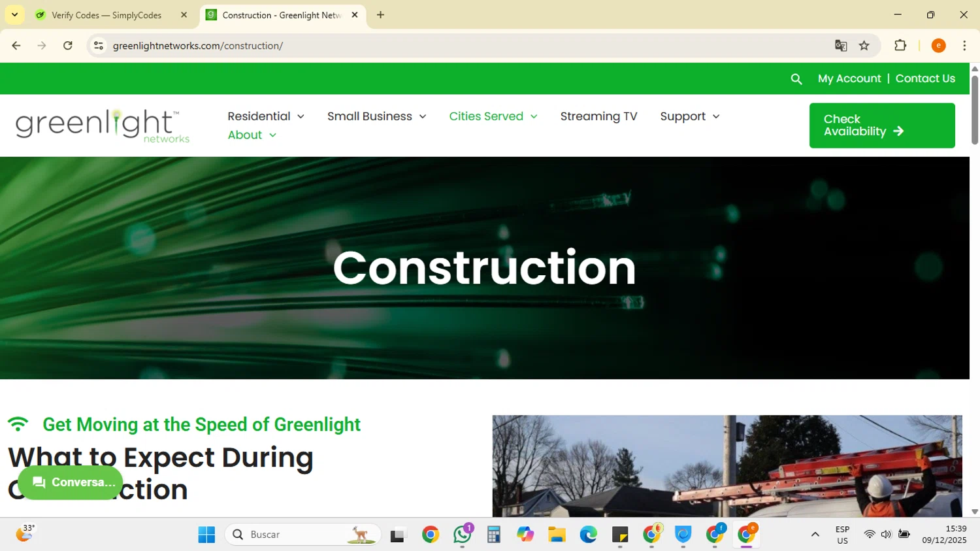
Task: Open the browser extensions puzzle icon
Action: [x=900, y=46]
